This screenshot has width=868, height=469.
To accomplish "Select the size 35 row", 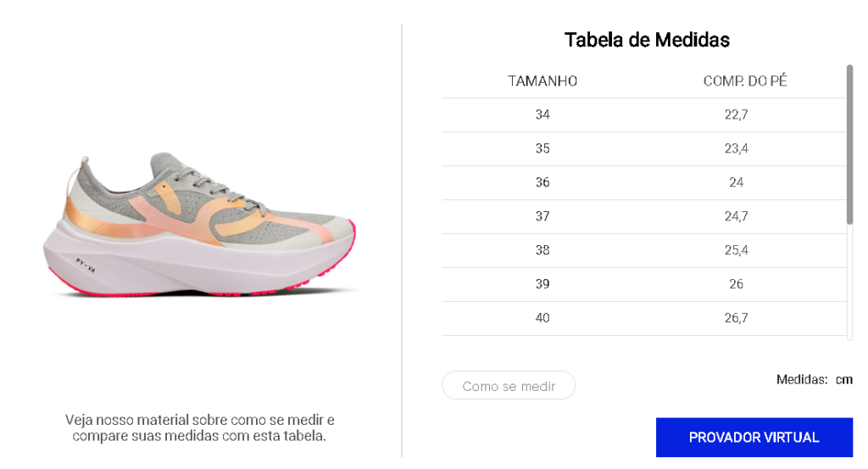I will click(x=644, y=149).
